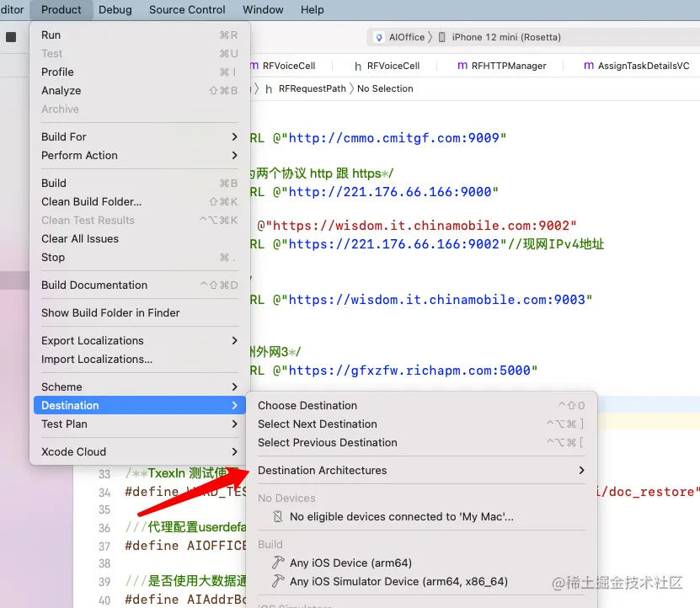The image size is (700, 608).
Task: Click line number 34 in the gutter
Action: click(x=104, y=493)
